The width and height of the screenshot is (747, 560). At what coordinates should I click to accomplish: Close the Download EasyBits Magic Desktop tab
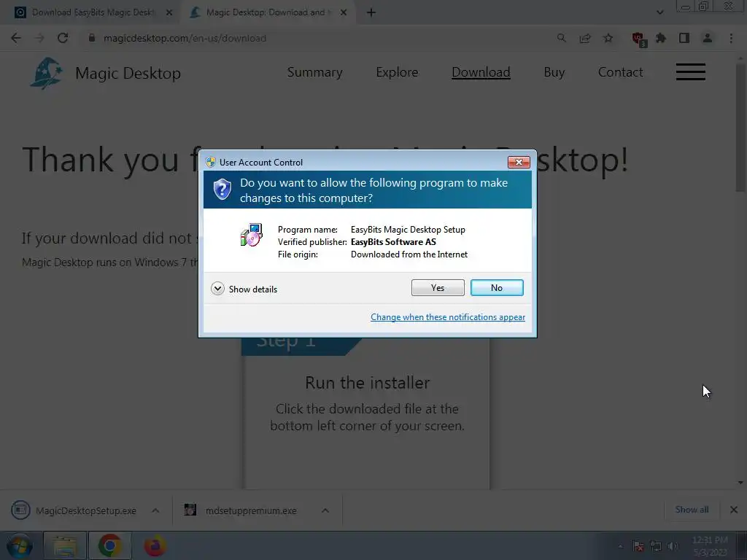pos(169,12)
